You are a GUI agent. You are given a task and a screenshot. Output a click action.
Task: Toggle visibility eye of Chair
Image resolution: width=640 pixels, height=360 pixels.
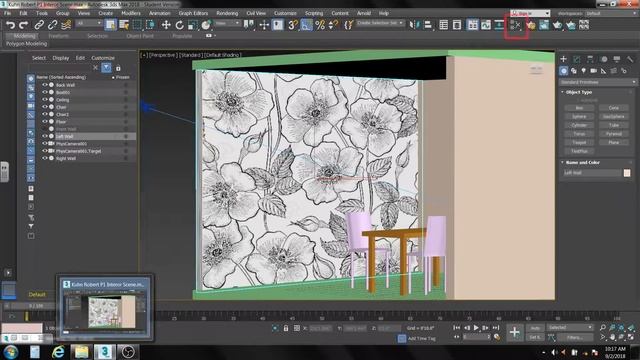[x=45, y=107]
